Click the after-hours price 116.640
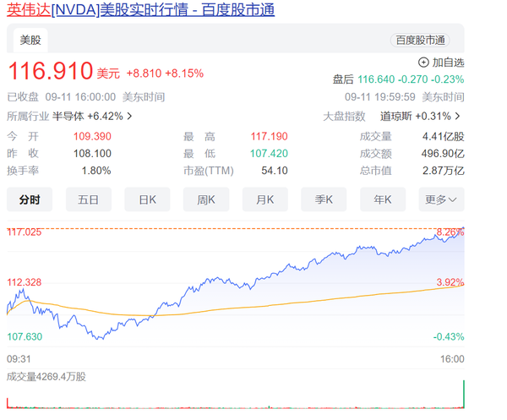Screen dimensions: 507x420 click(376, 79)
